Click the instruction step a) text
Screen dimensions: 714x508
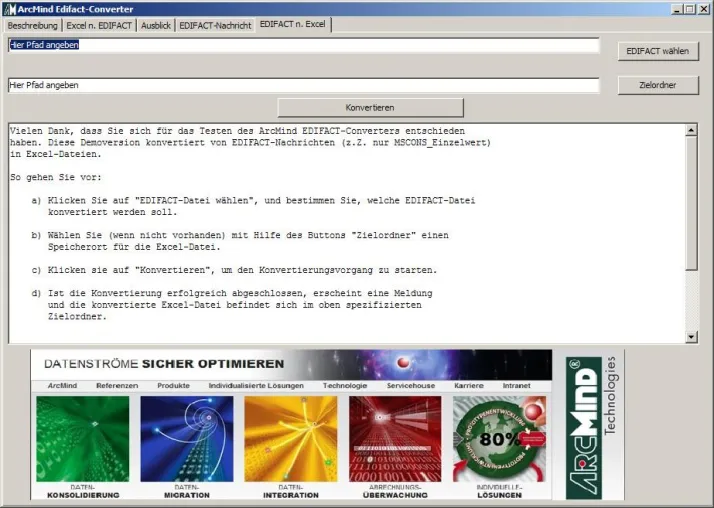coord(253,206)
